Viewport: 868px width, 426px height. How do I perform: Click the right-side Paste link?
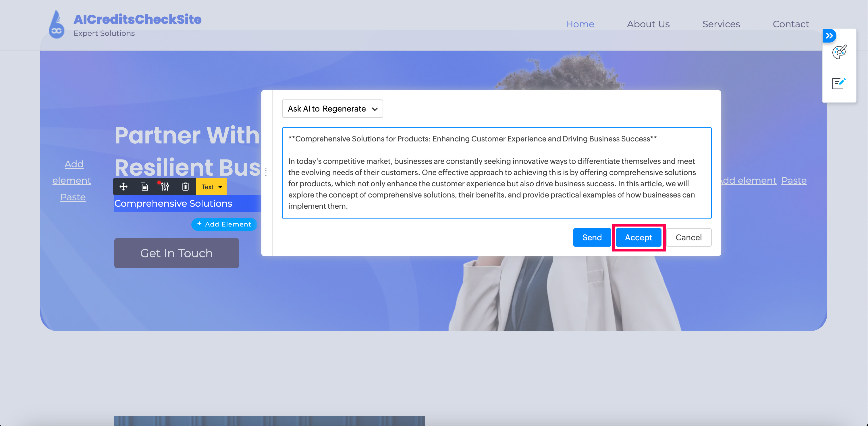point(794,181)
